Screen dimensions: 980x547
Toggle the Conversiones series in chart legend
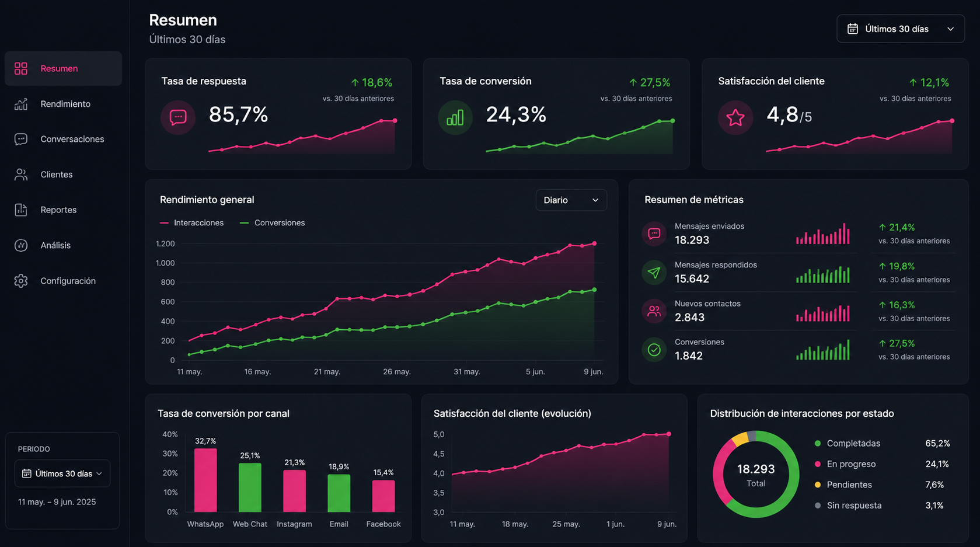[273, 223]
